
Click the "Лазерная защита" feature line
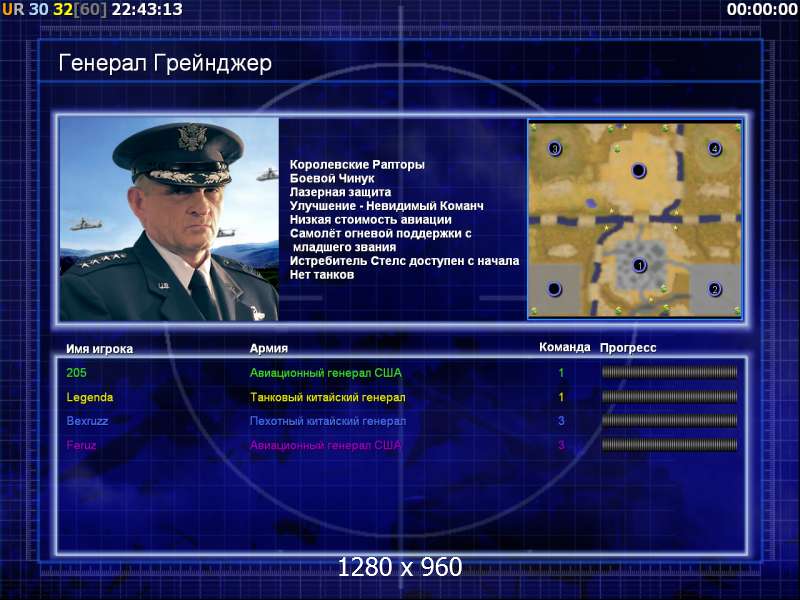click(340, 192)
